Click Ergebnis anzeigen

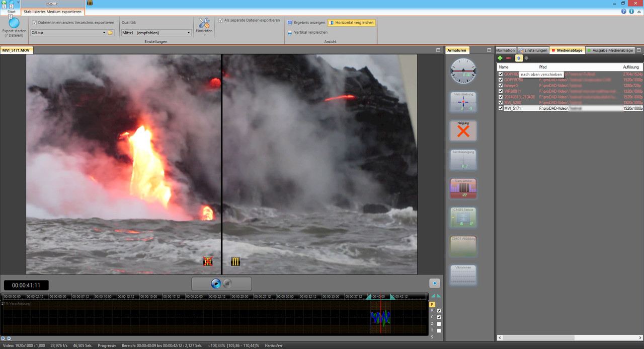pyautogui.click(x=306, y=23)
